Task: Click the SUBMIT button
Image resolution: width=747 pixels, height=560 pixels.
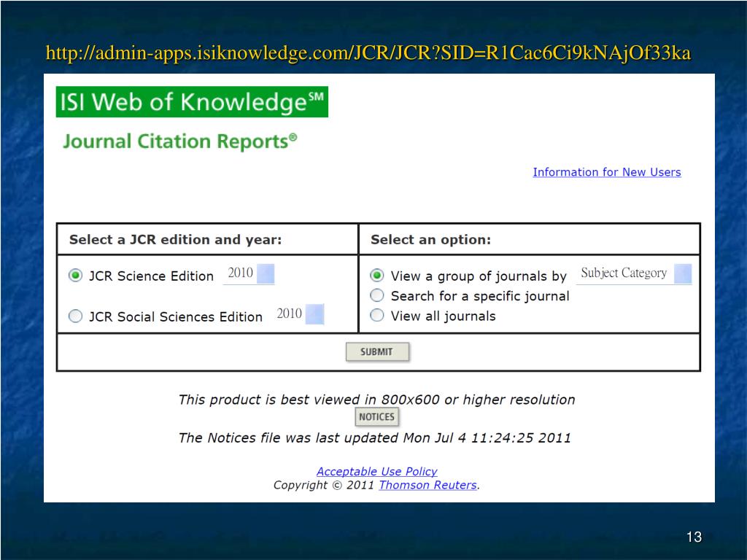Action: coord(377,352)
